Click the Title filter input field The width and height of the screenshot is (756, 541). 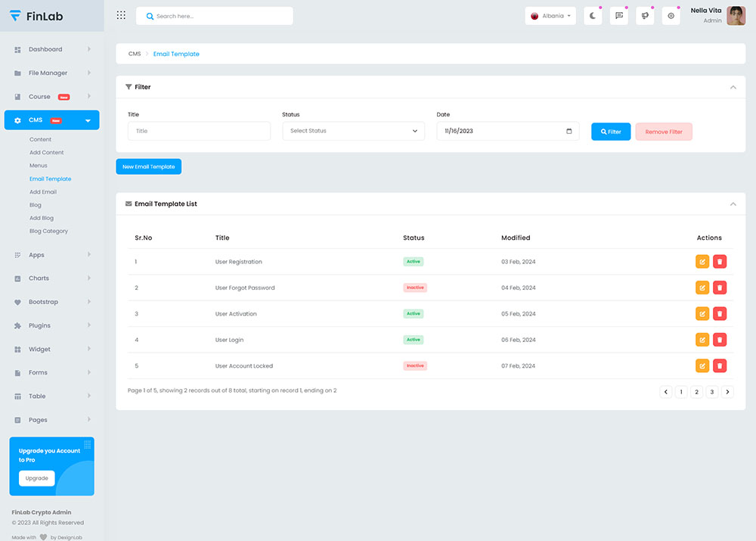click(x=199, y=131)
